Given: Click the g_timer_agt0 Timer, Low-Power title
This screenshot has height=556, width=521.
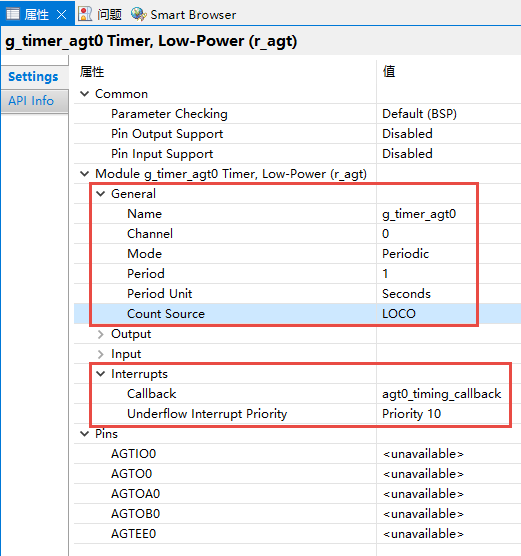Looking at the screenshot, I should coord(151,41).
